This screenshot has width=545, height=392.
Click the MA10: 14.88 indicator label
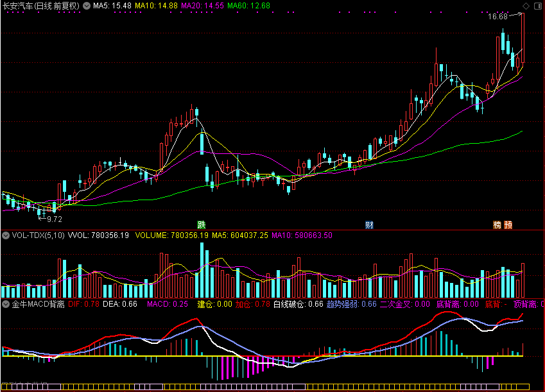point(156,6)
